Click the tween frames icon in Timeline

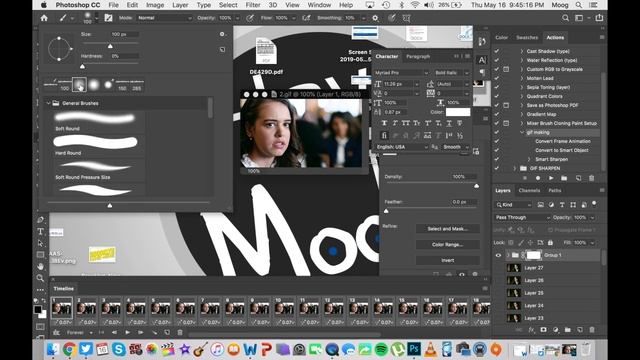coord(154,333)
